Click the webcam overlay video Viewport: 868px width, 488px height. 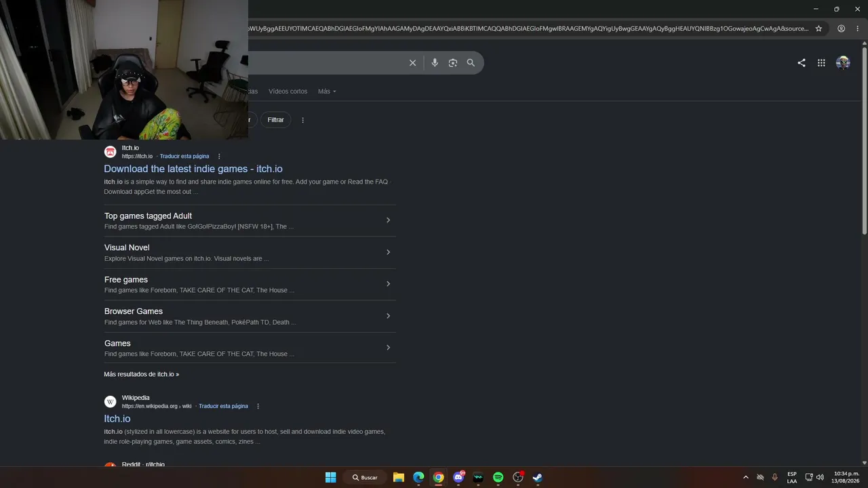pos(124,70)
